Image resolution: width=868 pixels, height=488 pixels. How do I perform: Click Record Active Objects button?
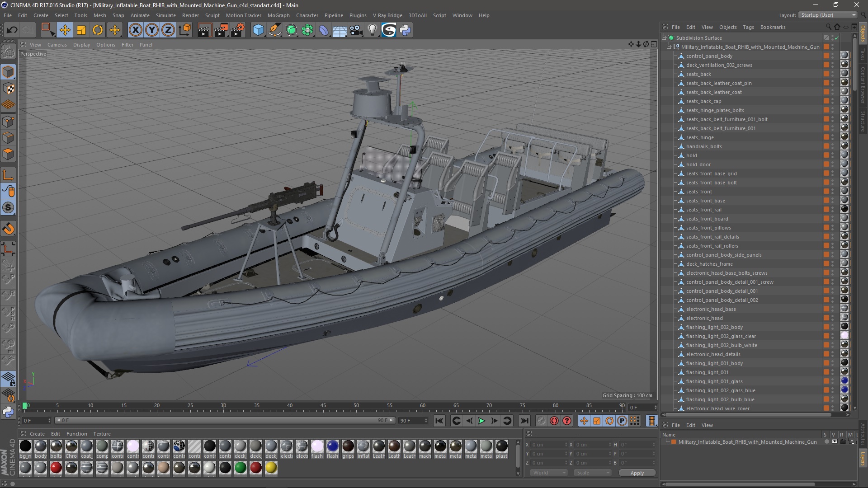click(541, 421)
